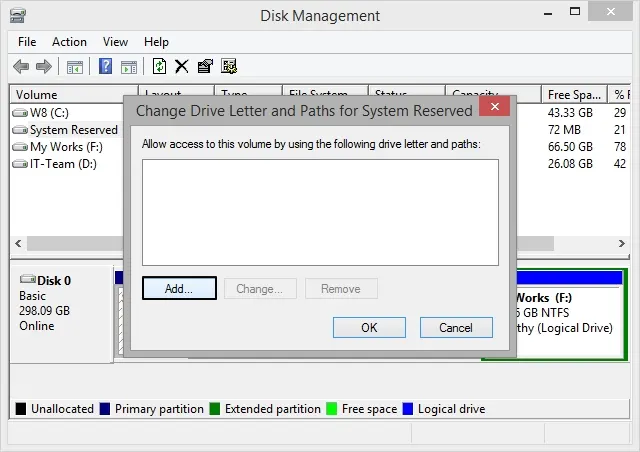Image resolution: width=640 pixels, height=452 pixels.
Task: Open the Action menu
Action: coord(69,42)
